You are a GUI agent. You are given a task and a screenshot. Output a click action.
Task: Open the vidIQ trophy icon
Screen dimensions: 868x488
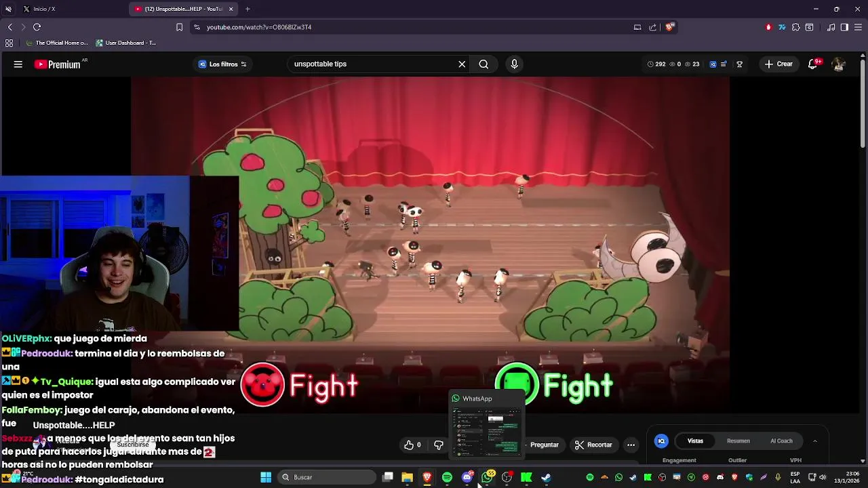(740, 64)
